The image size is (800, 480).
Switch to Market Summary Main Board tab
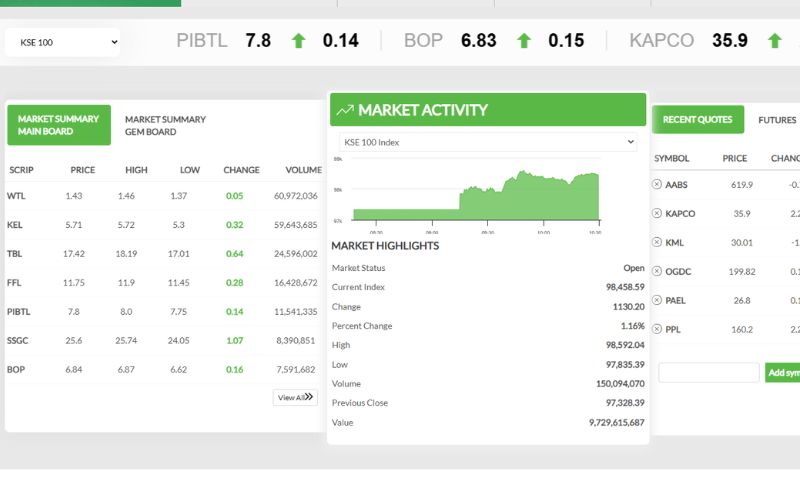pyautogui.click(x=59, y=125)
